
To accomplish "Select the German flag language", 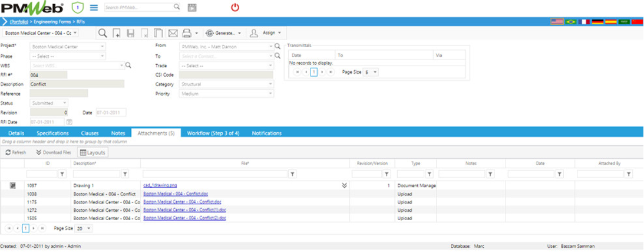I will (597, 21).
